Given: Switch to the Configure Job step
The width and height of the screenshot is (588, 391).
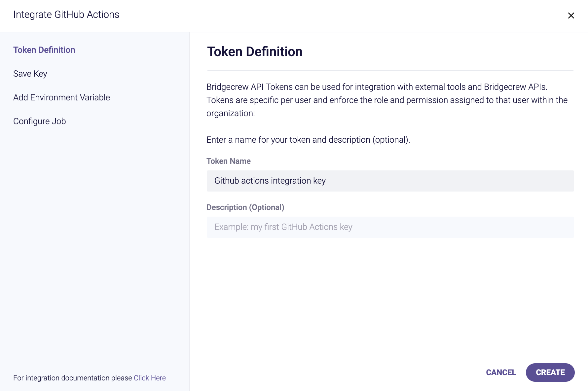Looking at the screenshot, I should [x=40, y=121].
